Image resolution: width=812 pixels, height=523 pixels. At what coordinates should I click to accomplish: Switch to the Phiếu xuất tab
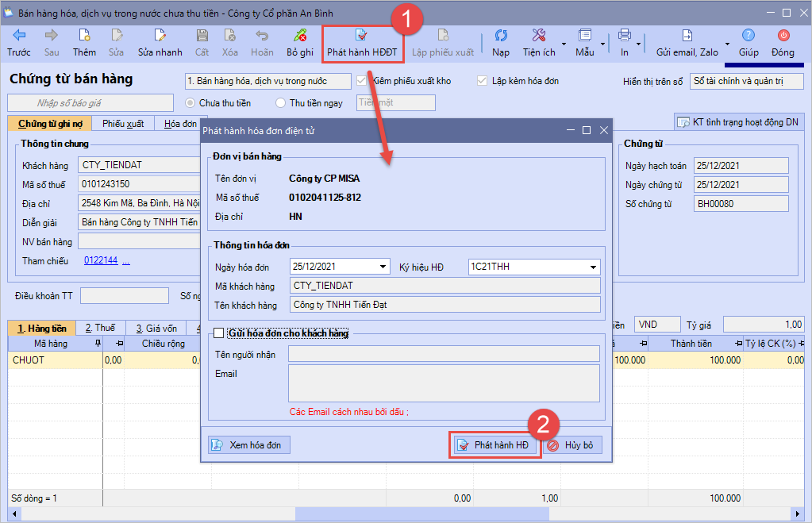click(123, 124)
